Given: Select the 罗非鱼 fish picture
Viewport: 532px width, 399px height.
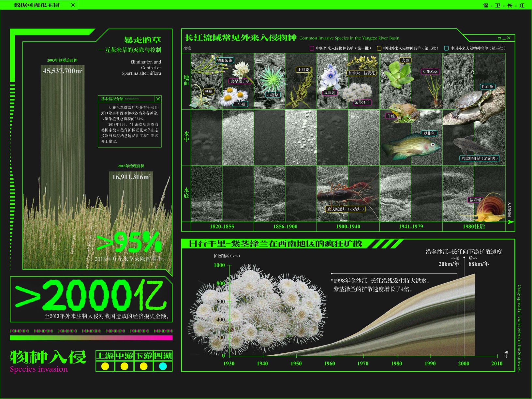Looking at the screenshot, I should [411, 146].
